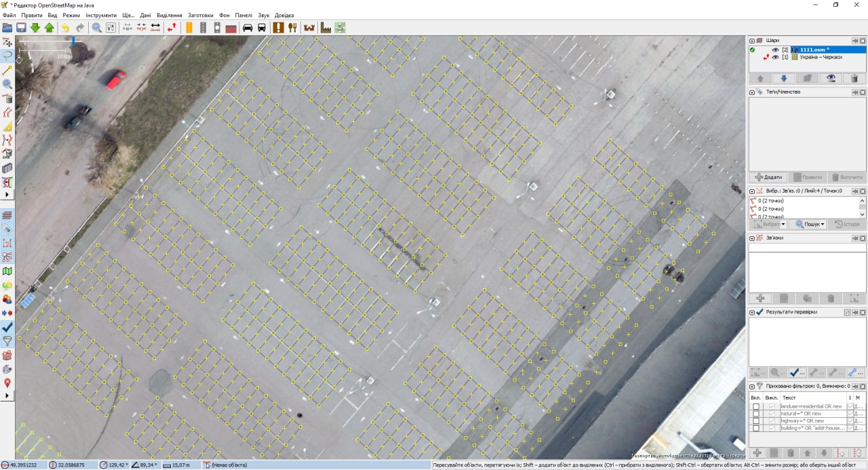Click the zoom scale slider on the map
This screenshot has height=470, width=868.
coord(73,41)
